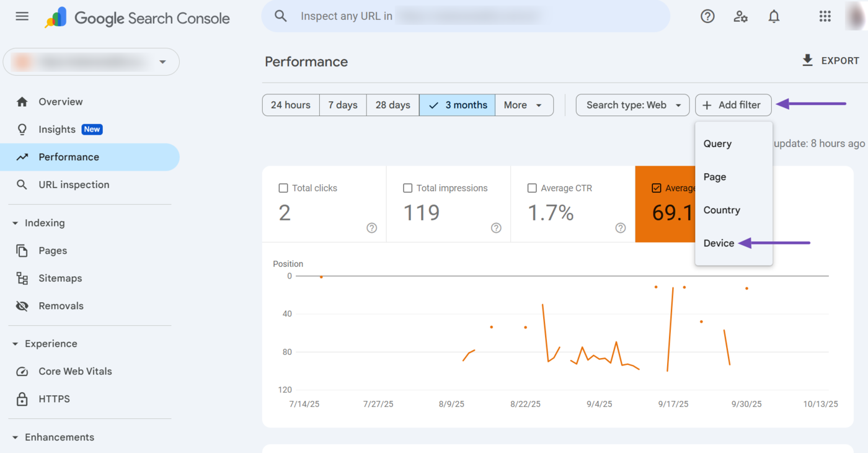Open the notifications bell
This screenshot has height=453, width=868.
click(x=774, y=17)
